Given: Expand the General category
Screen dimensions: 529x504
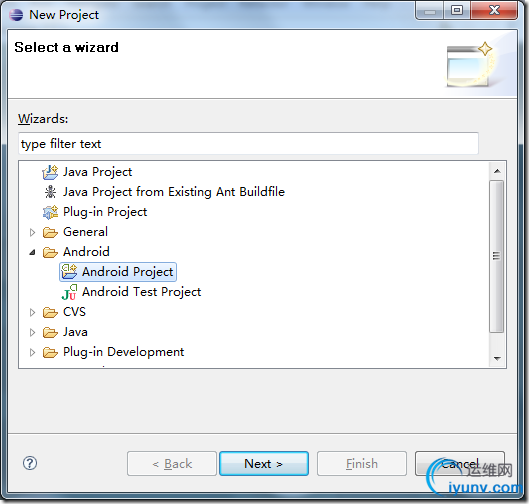Looking at the screenshot, I should (x=32, y=232).
